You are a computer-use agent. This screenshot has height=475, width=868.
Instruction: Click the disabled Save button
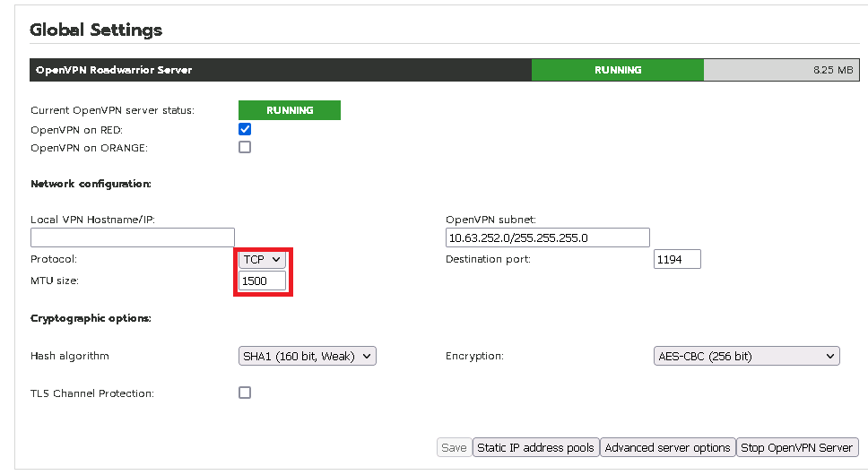[x=454, y=447]
